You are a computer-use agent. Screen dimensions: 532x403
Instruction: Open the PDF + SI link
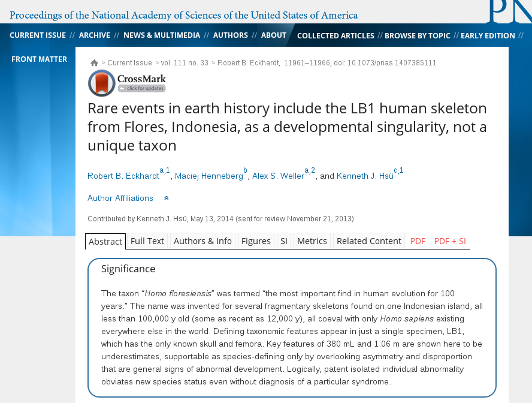click(x=450, y=241)
